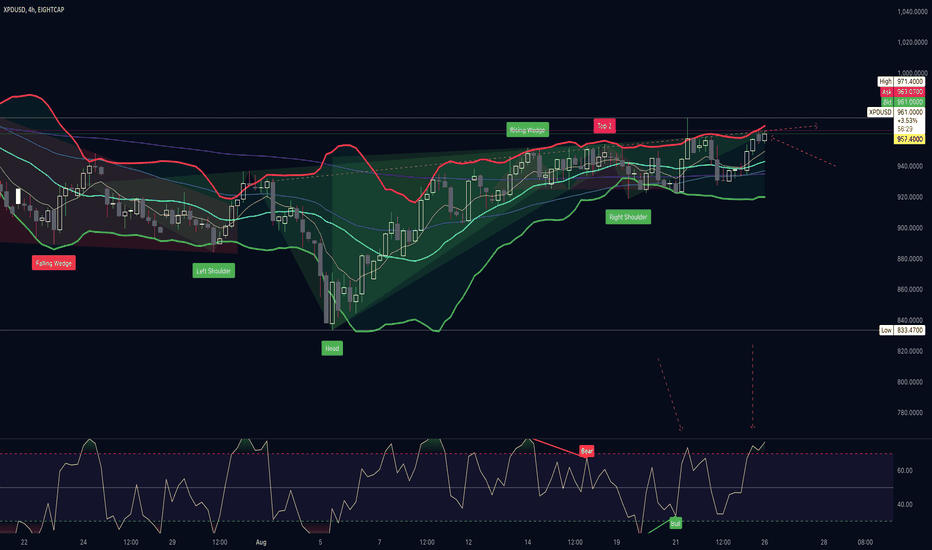932x550 pixels.
Task: Select the green Rising Wedge label
Action: click(x=527, y=130)
